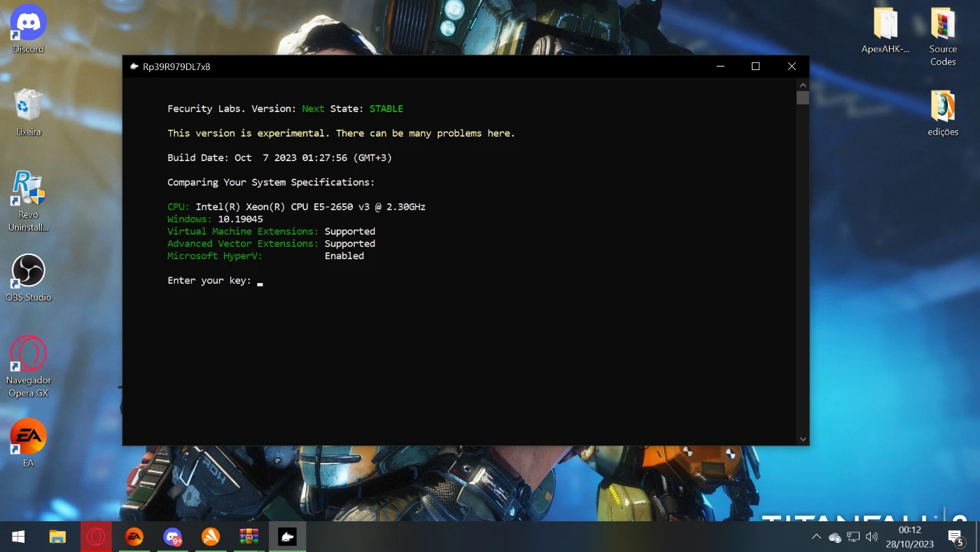980x552 pixels.
Task: Open network status tray icon
Action: click(x=853, y=537)
